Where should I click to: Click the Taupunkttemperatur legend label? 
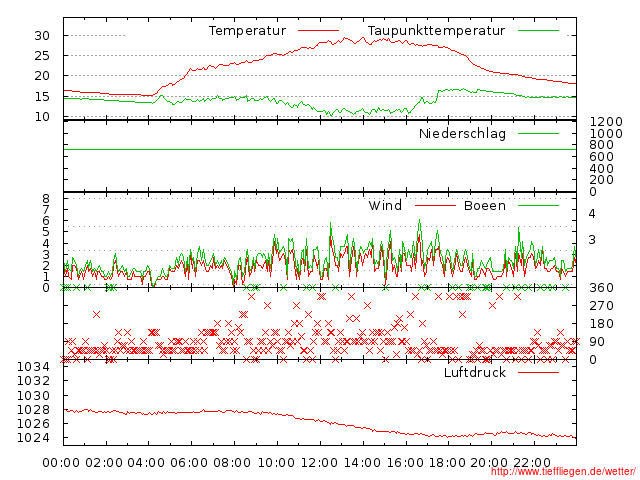436,31
